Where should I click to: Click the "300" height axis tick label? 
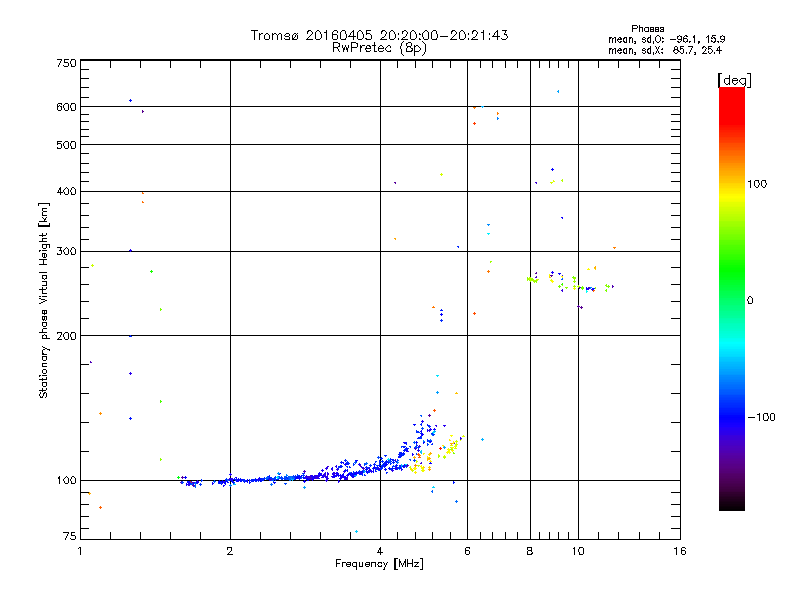66,252
